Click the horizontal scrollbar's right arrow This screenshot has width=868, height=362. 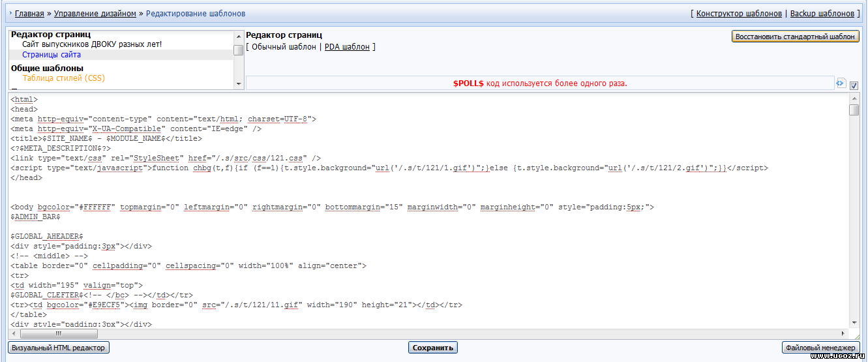click(x=843, y=333)
